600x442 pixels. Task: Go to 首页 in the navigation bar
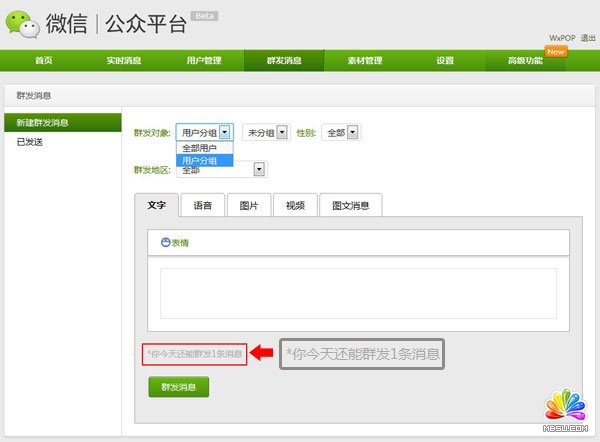pyautogui.click(x=44, y=61)
